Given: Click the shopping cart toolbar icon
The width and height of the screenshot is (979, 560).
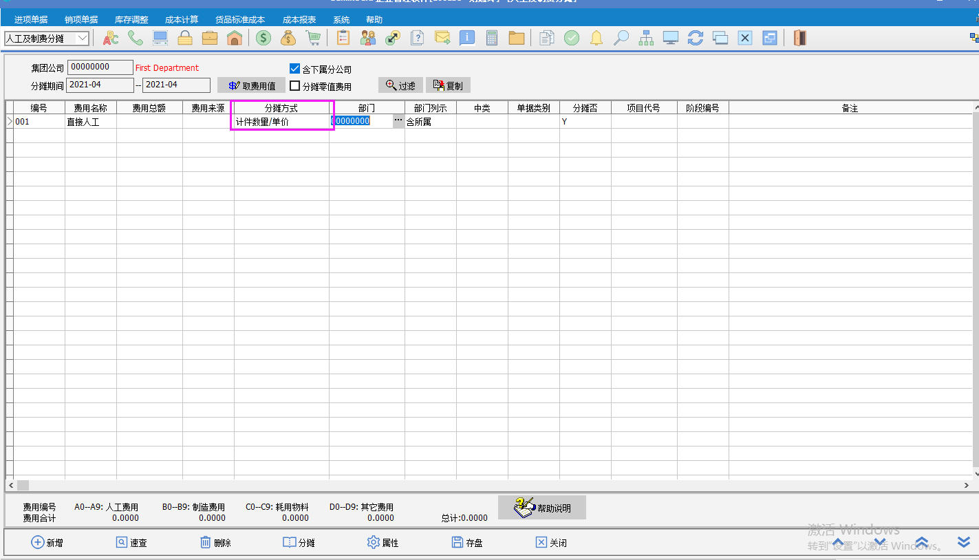Looking at the screenshot, I should click(x=313, y=39).
